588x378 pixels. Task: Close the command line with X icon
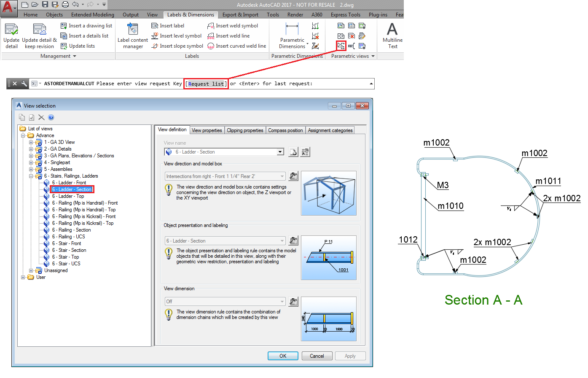(x=15, y=84)
